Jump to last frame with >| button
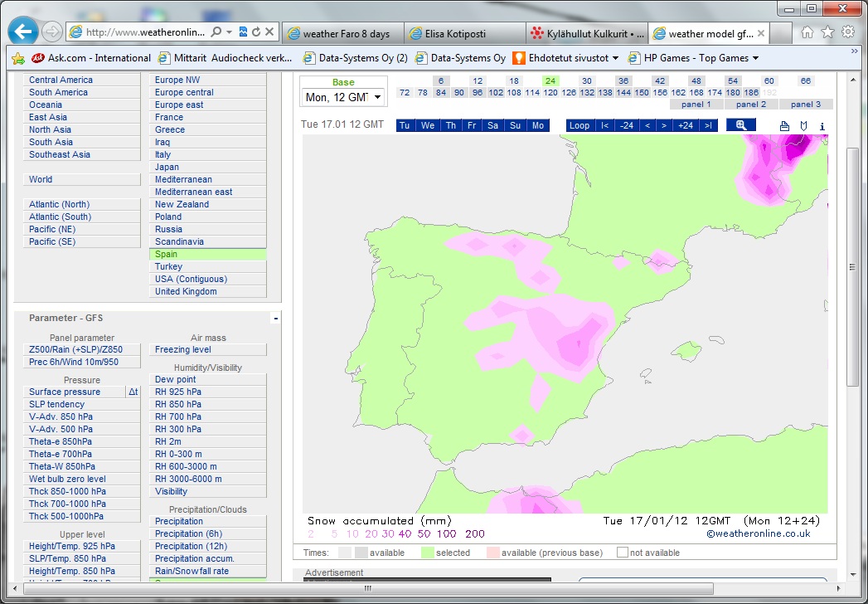Screen dimensions: 868x604 [x=707, y=125]
